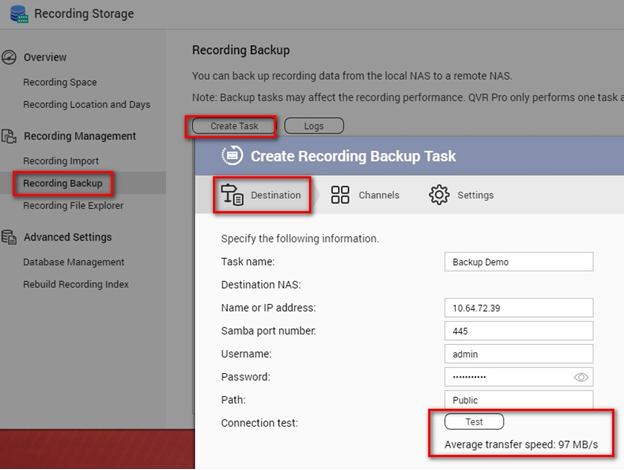Screen dimensions: 624x470
Task: Click the Destination signpost icon
Action: [x=232, y=195]
